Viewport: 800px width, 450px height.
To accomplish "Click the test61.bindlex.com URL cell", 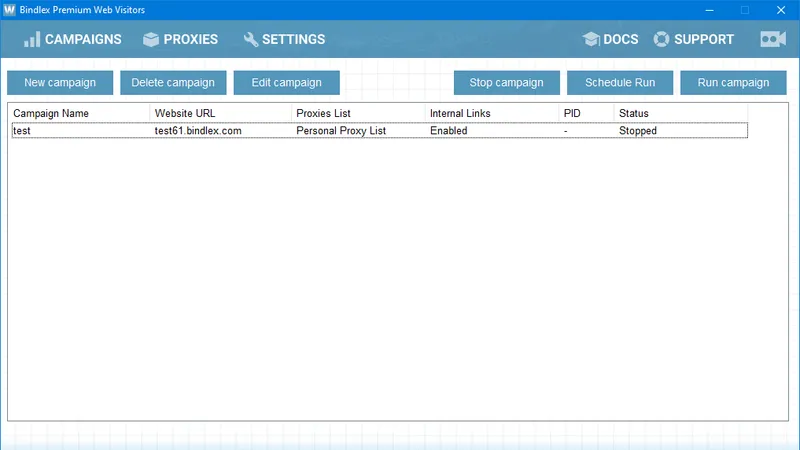I will (198, 131).
